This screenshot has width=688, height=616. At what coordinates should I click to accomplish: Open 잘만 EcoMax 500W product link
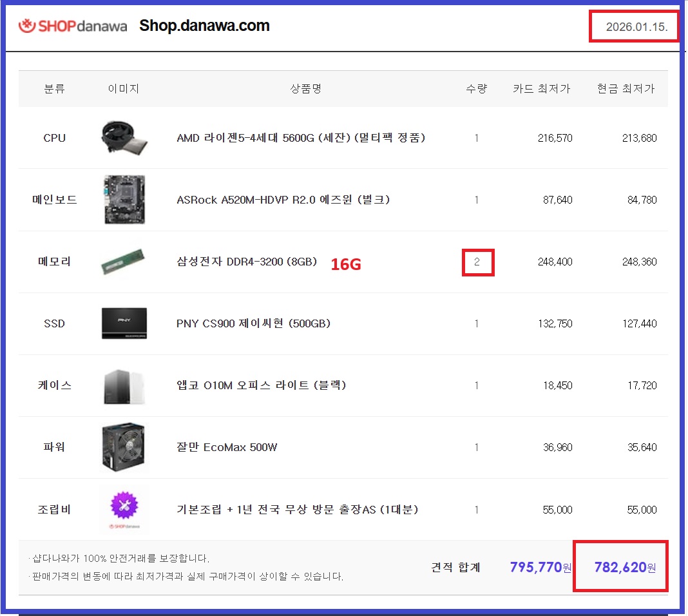[227, 447]
